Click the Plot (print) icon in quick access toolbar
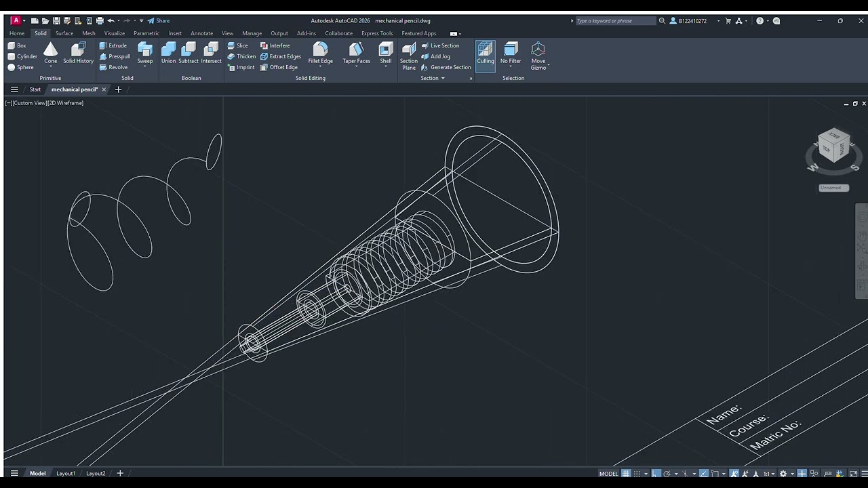This screenshot has width=868, height=488. [x=100, y=20]
